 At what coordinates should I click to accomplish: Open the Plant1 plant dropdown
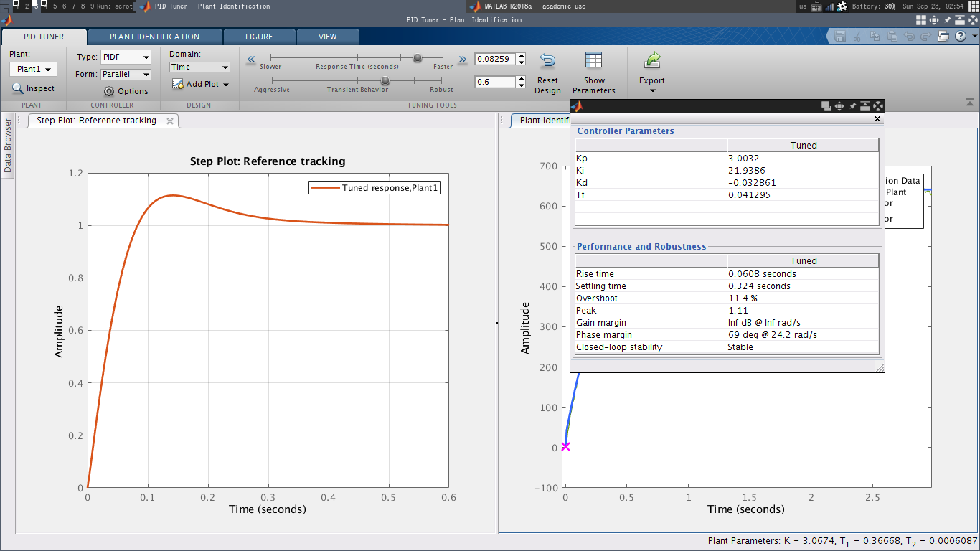pyautogui.click(x=33, y=69)
